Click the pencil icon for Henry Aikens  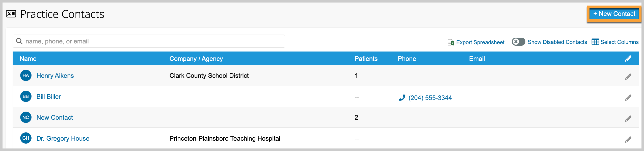point(628,77)
